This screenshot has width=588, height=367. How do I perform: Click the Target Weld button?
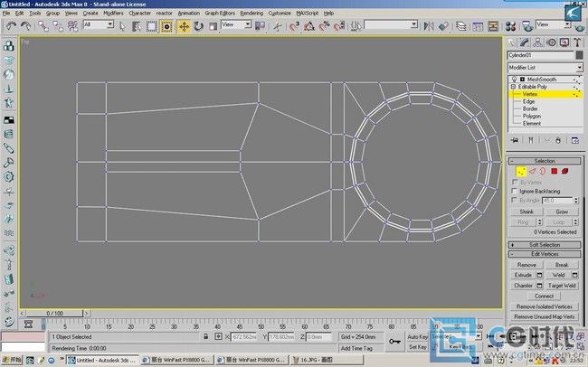pyautogui.click(x=562, y=286)
